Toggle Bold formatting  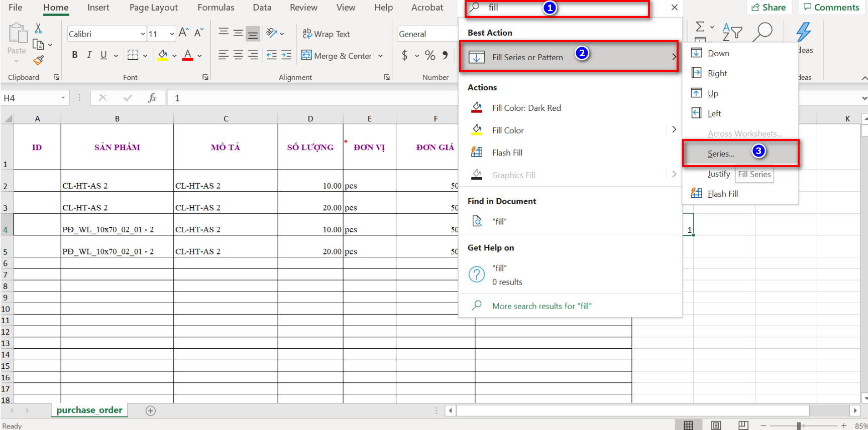coord(75,55)
